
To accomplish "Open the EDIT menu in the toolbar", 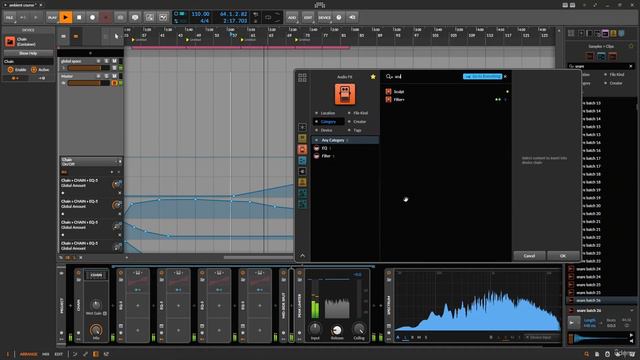I will tap(308, 18).
